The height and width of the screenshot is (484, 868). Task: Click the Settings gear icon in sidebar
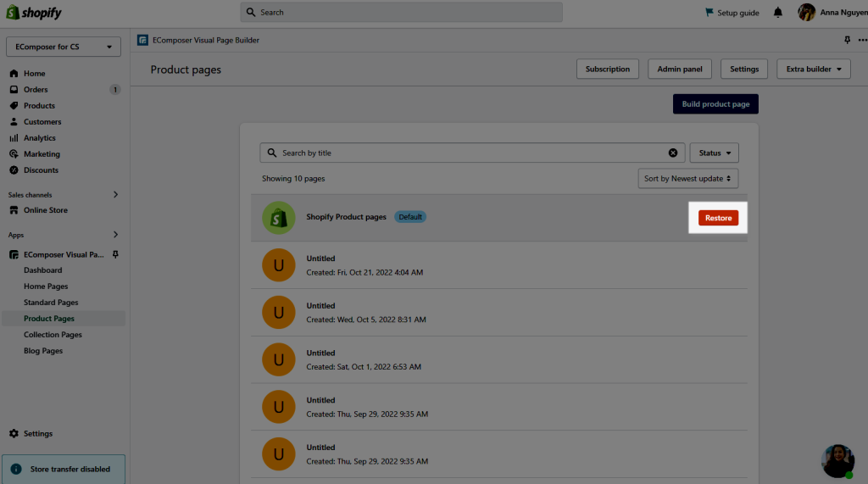click(x=14, y=434)
